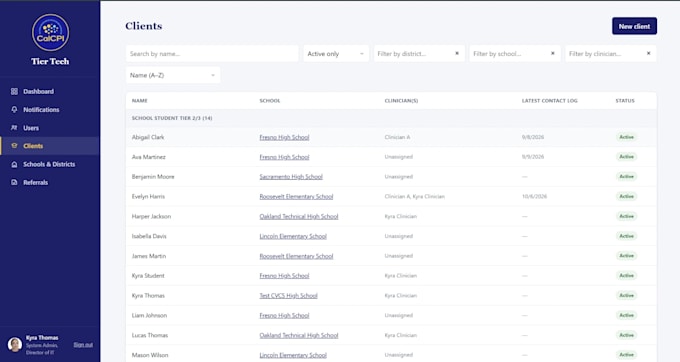Open Roosevelt Elementary School link for Evelyn Harris
The height and width of the screenshot is (362, 680).
(x=296, y=197)
